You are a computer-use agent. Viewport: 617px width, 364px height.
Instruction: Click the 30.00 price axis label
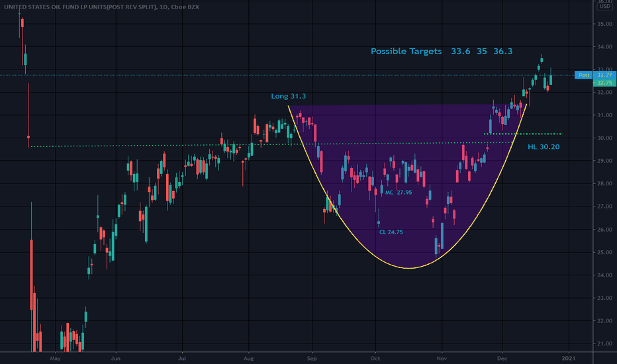tap(604, 138)
